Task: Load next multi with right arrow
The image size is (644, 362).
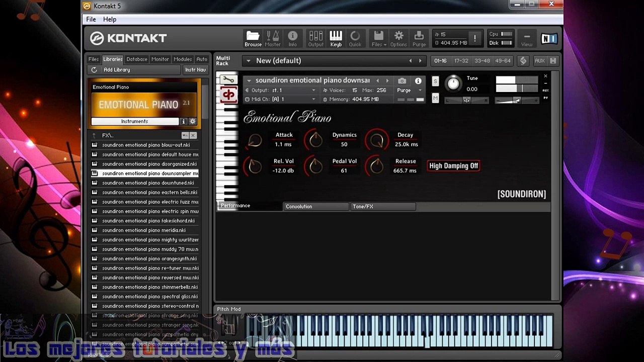Action: [421, 60]
